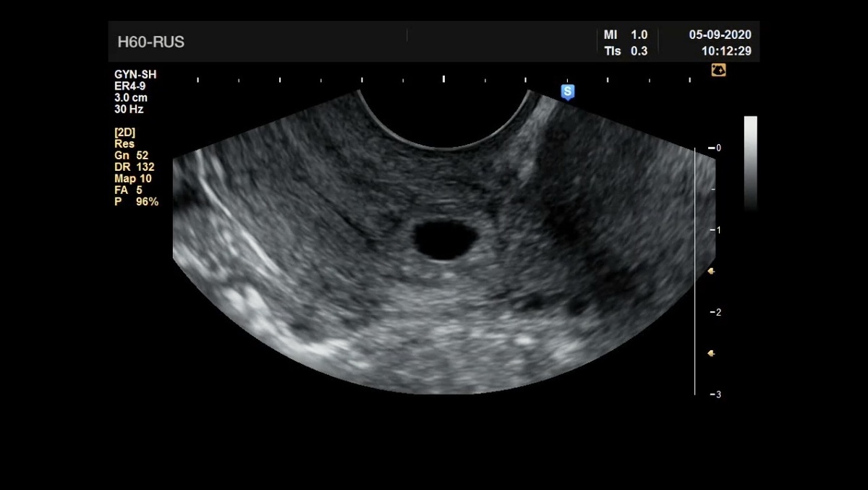
Task: Click the date 05-09-2020
Action: (x=720, y=35)
